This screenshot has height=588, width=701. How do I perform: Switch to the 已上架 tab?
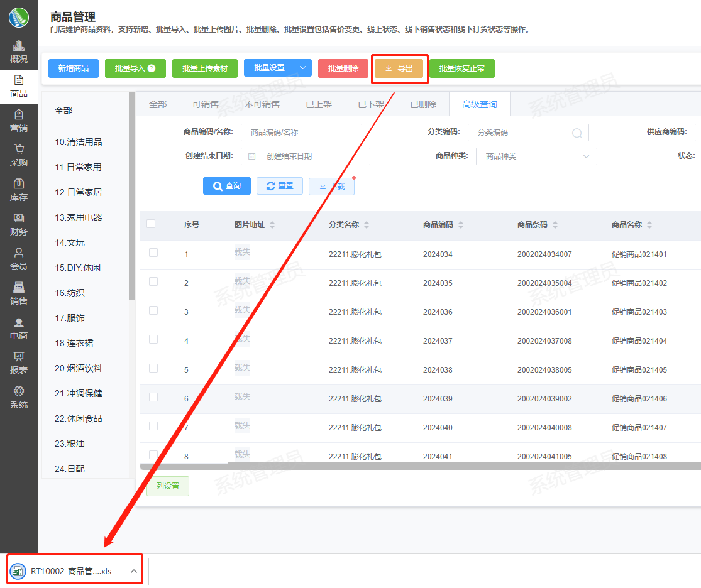(x=319, y=104)
